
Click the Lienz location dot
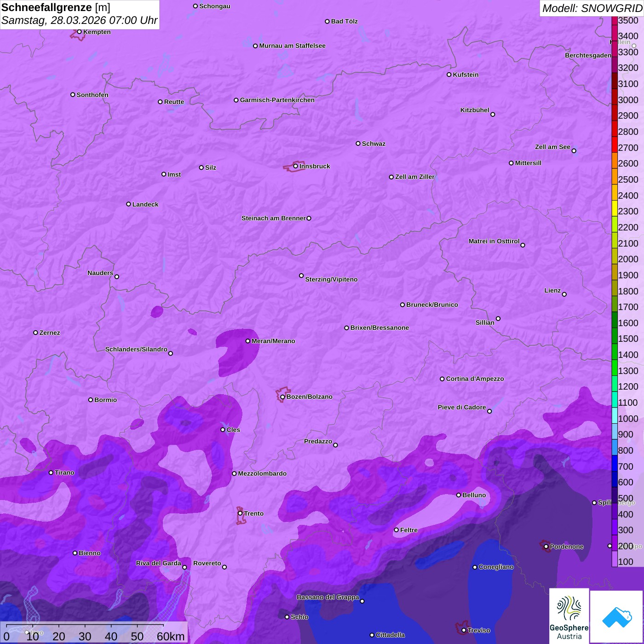[564, 294]
